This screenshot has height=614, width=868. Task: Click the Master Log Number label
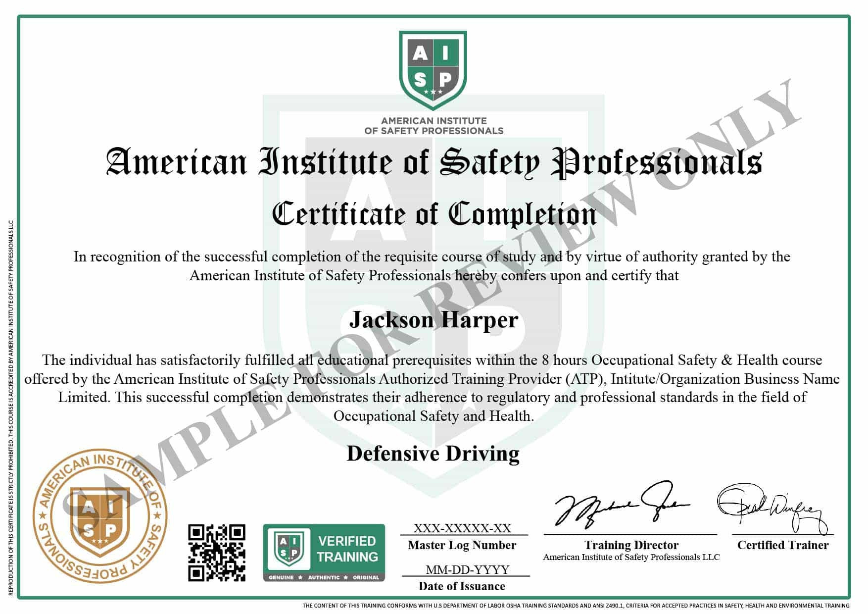pyautogui.click(x=462, y=545)
